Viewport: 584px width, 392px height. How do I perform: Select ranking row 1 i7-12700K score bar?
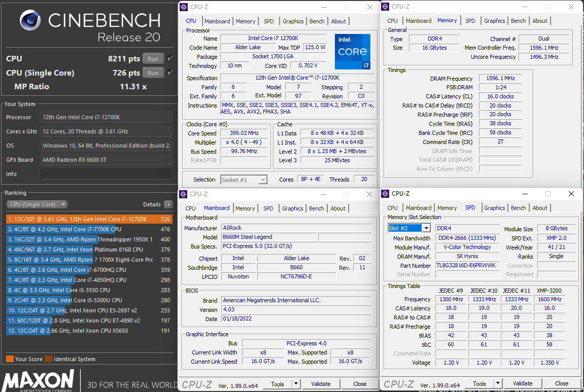[x=89, y=219]
